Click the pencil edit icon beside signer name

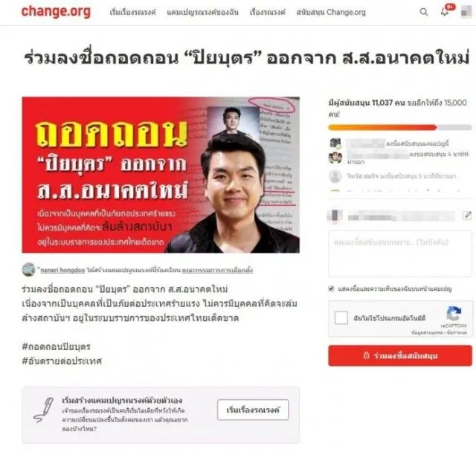[x=468, y=216]
